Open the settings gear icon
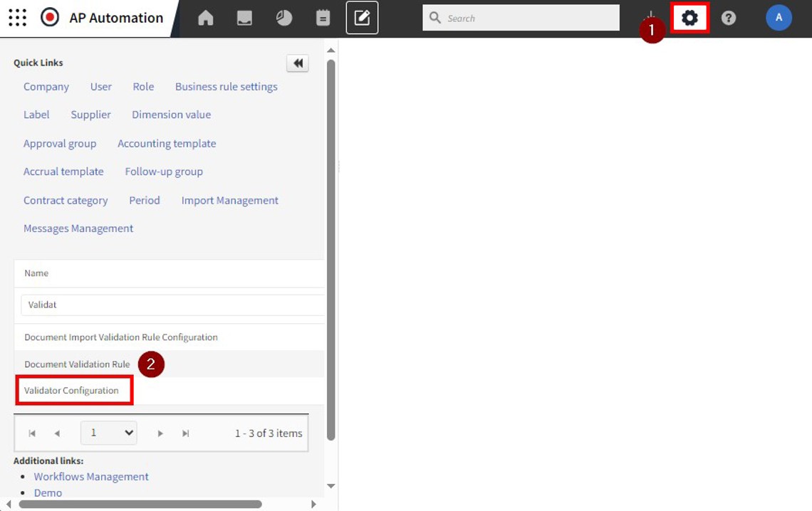Viewport: 812px width, 511px height. click(x=689, y=19)
